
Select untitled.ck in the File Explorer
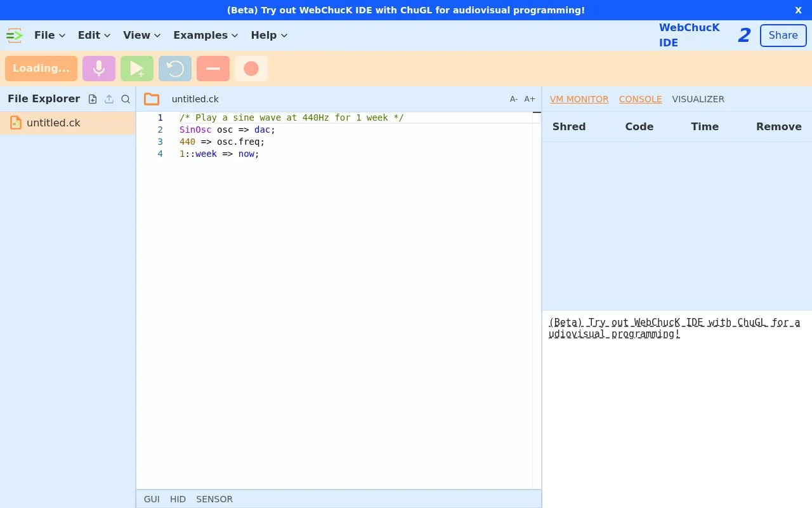tap(68, 123)
